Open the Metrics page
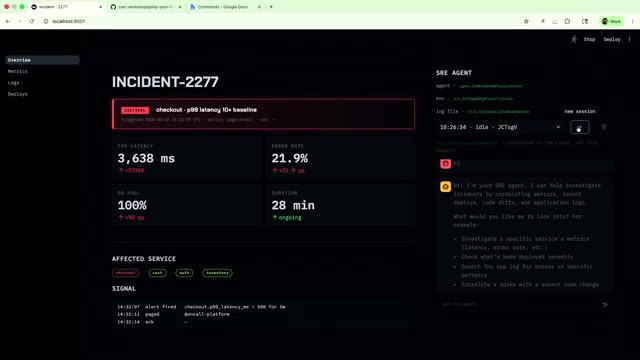The height and width of the screenshot is (360, 640). (18, 71)
